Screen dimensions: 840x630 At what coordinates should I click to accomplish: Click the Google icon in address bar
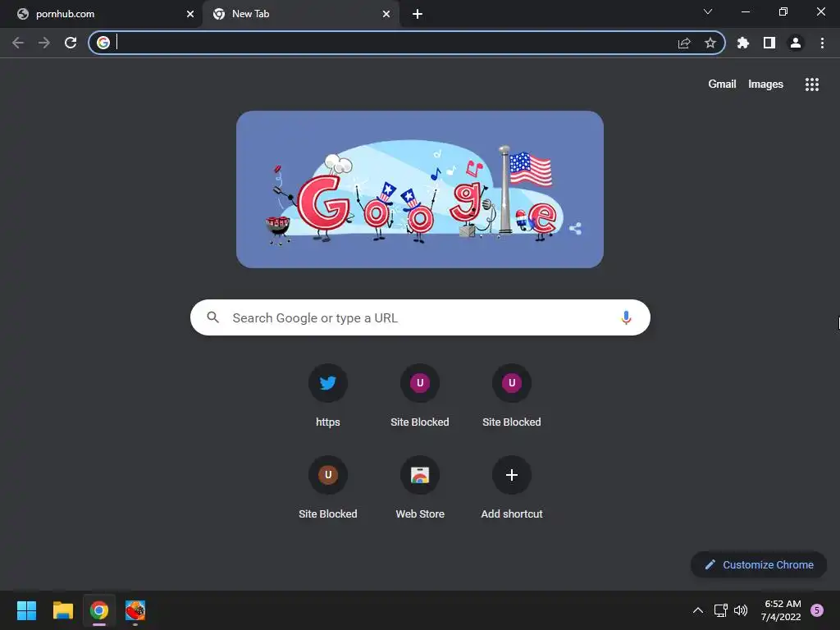tap(103, 43)
